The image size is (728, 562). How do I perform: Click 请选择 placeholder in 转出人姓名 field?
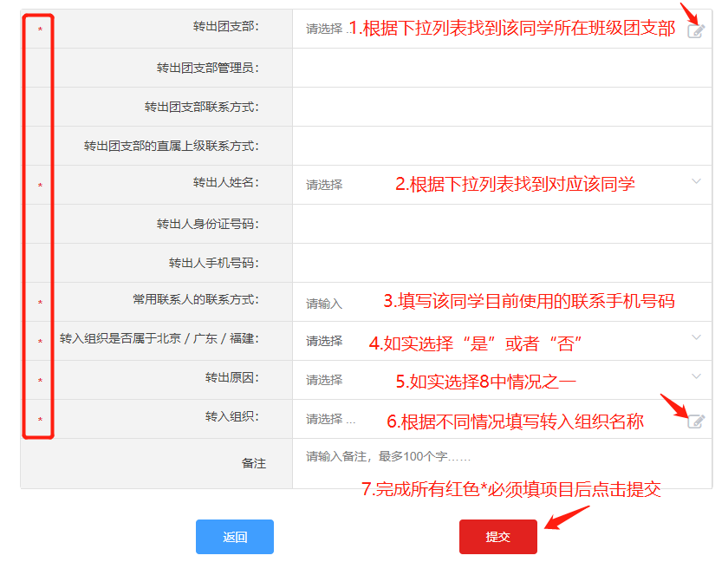(324, 185)
